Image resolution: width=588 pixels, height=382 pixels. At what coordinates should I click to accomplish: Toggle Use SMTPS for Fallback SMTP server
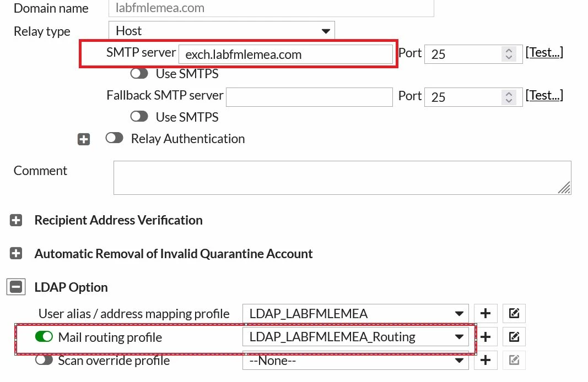coord(139,117)
